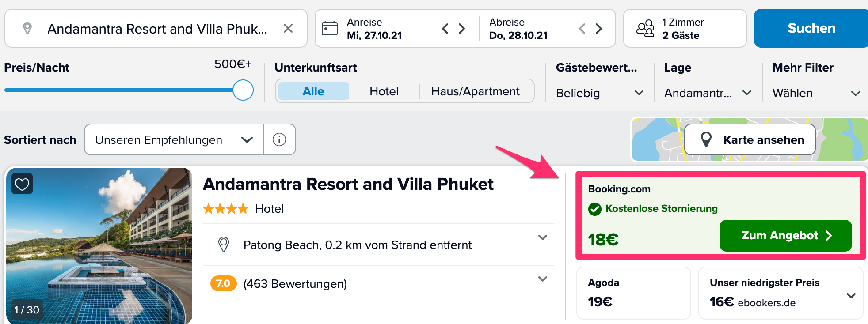The height and width of the screenshot is (324, 868).
Task: Move check-in date to next day
Action: 462,29
